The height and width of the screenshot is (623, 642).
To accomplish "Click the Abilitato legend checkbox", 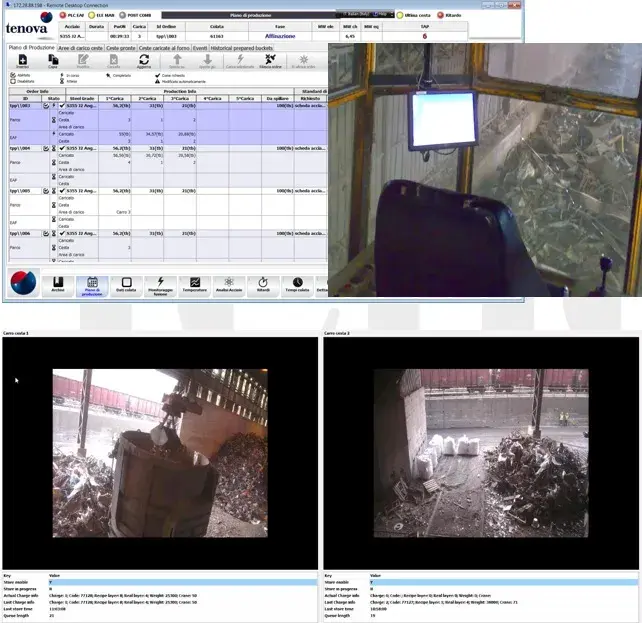I will [x=13, y=75].
